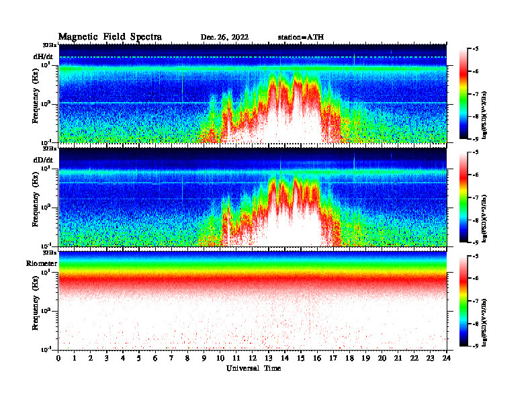This screenshot has width=532, height=411.
Task: Click the log PSD units label beside the dH/dt color bar
Action: [x=484, y=115]
